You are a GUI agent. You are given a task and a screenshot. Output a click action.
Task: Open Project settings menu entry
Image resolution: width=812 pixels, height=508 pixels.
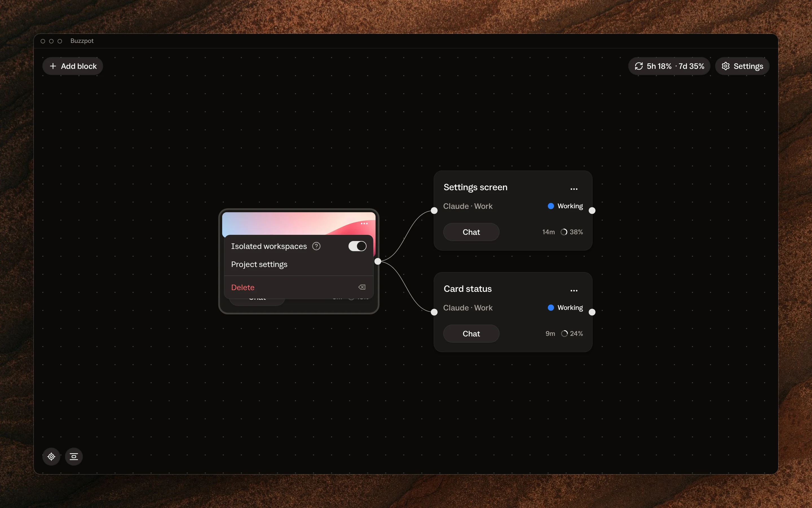299,264
